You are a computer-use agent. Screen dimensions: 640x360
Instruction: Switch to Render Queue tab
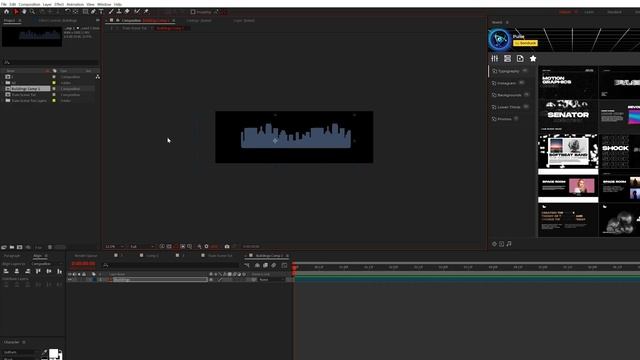coord(86,256)
